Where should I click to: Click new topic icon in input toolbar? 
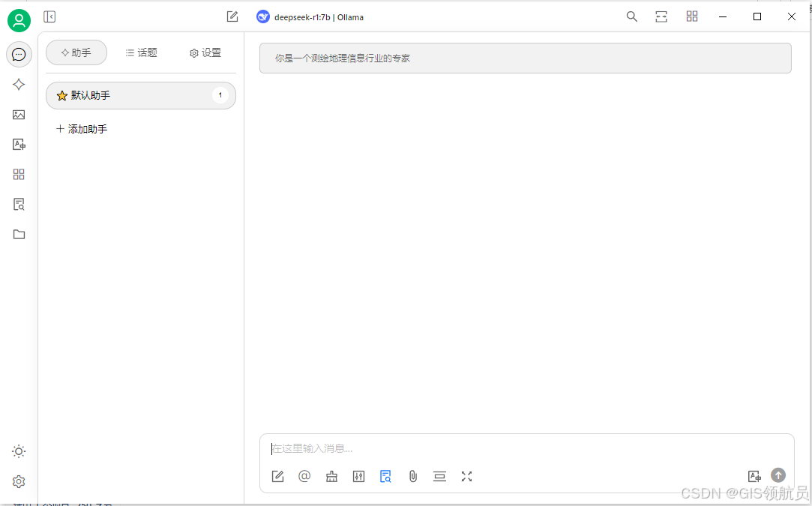tap(278, 477)
